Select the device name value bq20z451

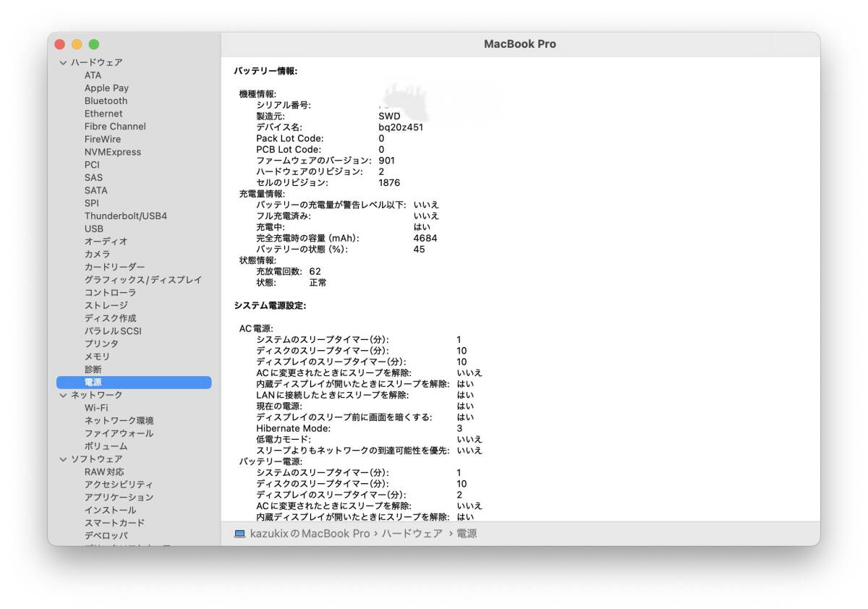point(401,127)
